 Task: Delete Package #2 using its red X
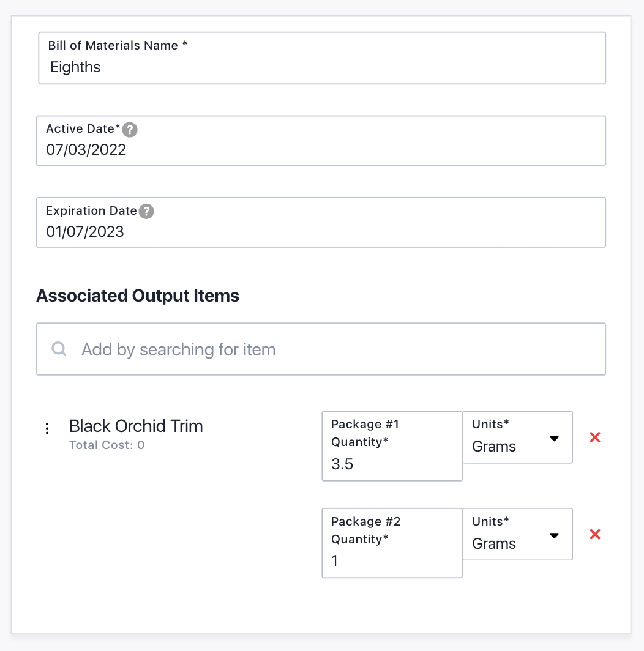click(594, 535)
